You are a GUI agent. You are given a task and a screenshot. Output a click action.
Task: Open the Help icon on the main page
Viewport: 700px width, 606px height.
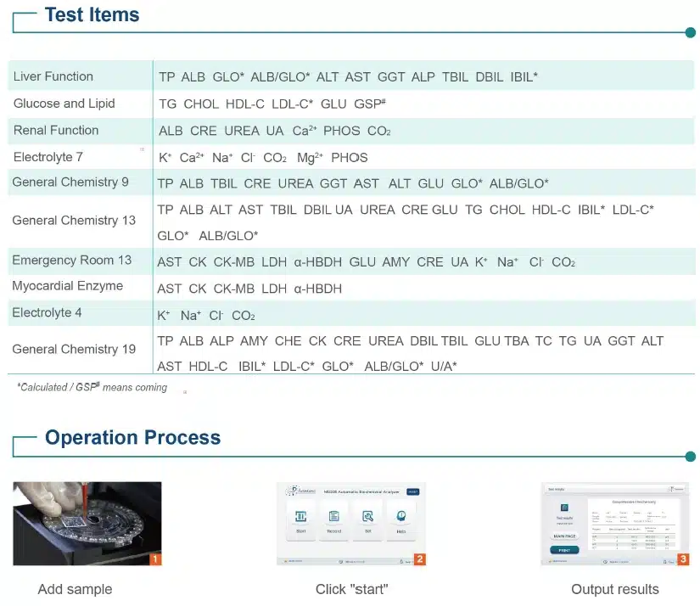[x=400, y=516]
